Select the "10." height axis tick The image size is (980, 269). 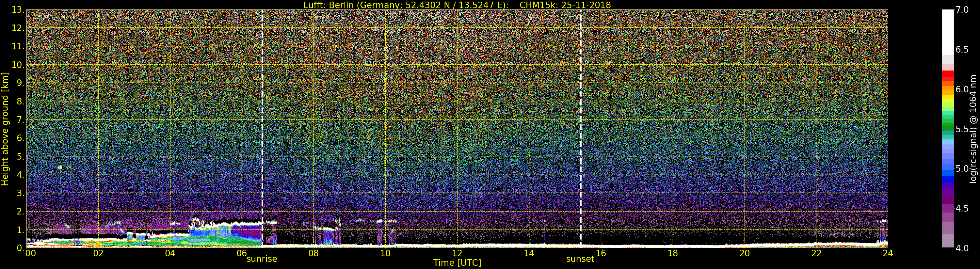click(18, 65)
